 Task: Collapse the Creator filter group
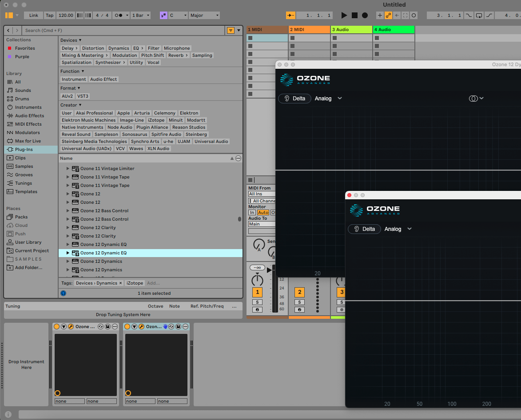pyautogui.click(x=80, y=105)
